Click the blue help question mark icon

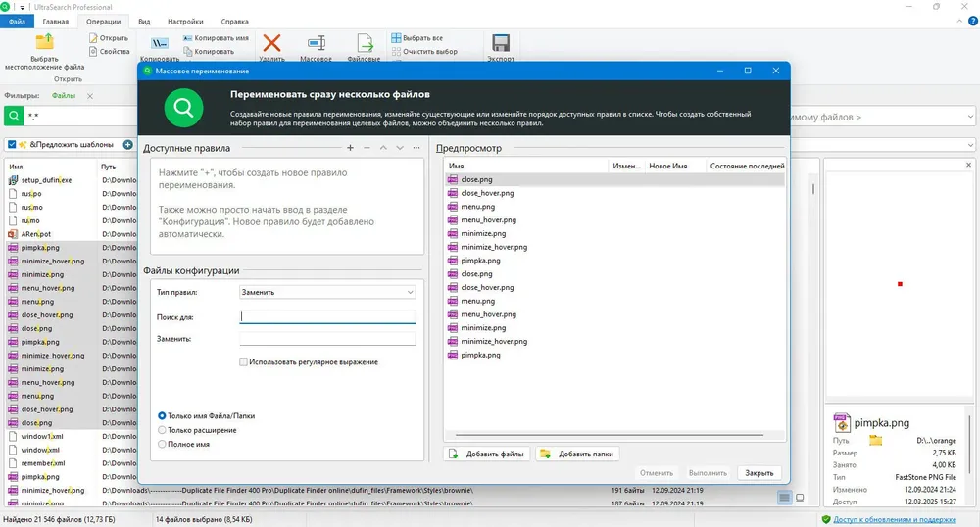click(x=972, y=22)
